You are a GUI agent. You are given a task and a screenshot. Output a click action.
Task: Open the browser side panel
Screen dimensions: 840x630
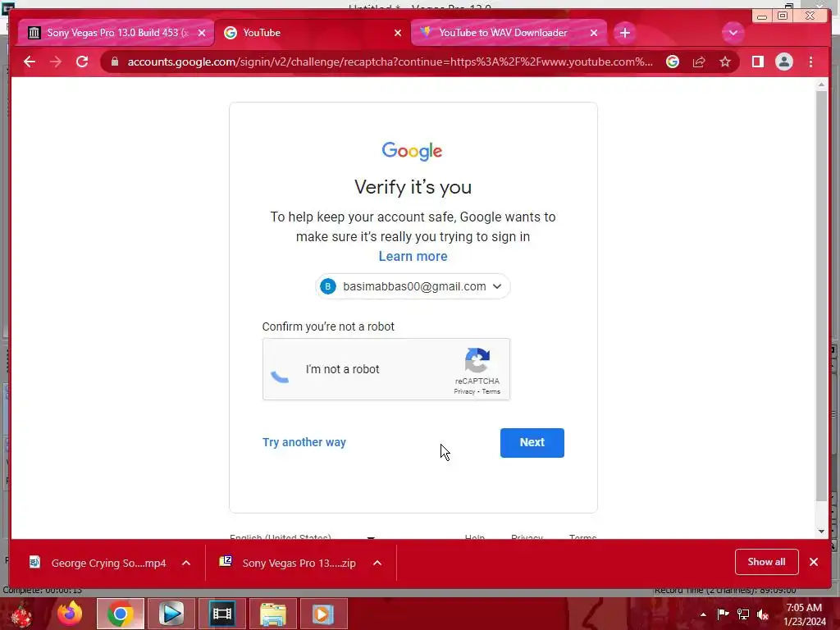pos(757,62)
